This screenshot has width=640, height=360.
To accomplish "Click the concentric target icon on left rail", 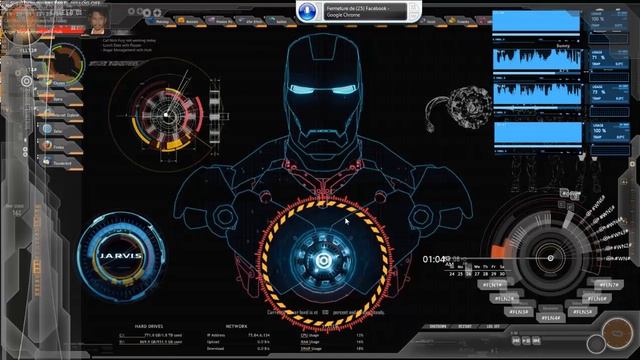I will pyautogui.click(x=27, y=81).
